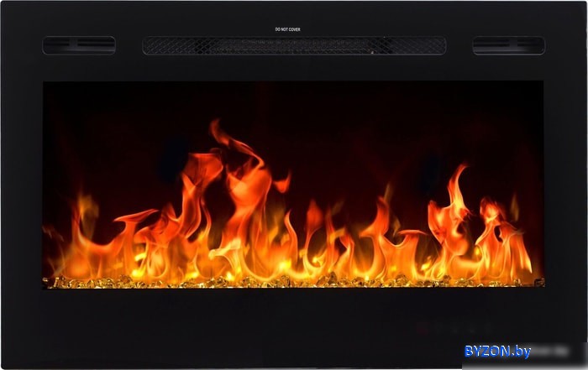Select the left air vent slot
This screenshot has height=370, width=588.
point(79,45)
